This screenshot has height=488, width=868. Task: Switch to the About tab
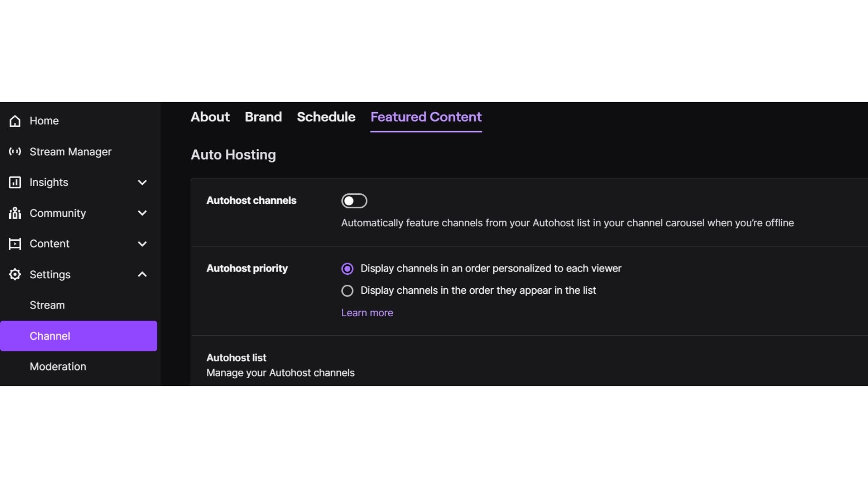pyautogui.click(x=210, y=117)
